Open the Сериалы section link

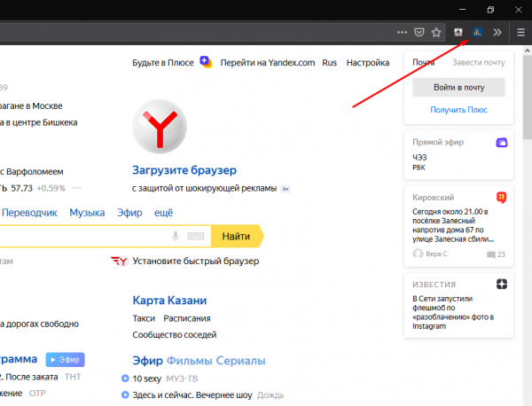pos(240,361)
